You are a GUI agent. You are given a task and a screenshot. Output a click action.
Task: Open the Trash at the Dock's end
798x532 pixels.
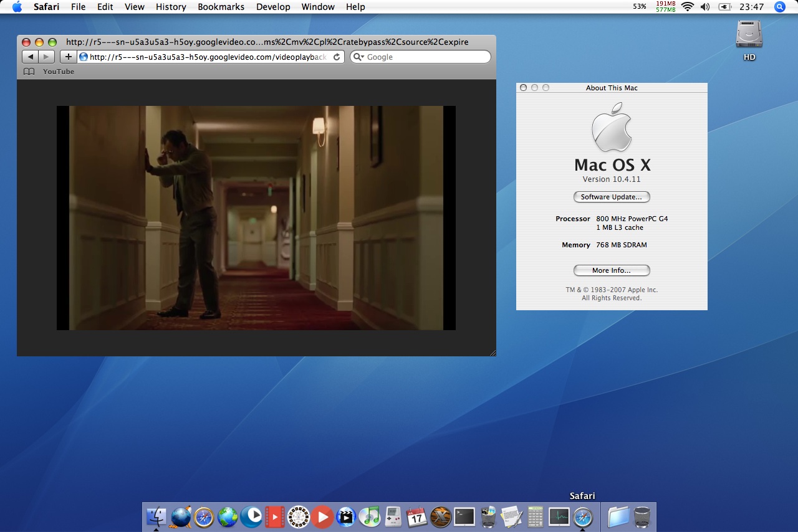pyautogui.click(x=642, y=516)
